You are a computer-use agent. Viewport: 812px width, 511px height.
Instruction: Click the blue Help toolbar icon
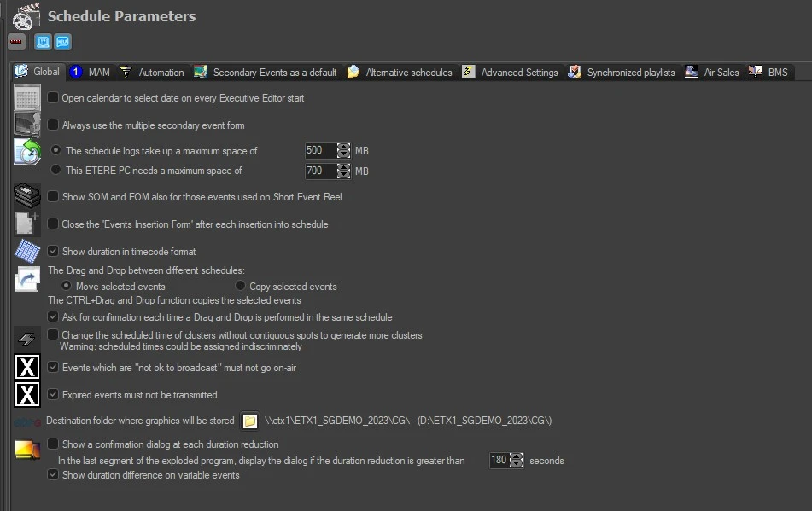click(62, 42)
